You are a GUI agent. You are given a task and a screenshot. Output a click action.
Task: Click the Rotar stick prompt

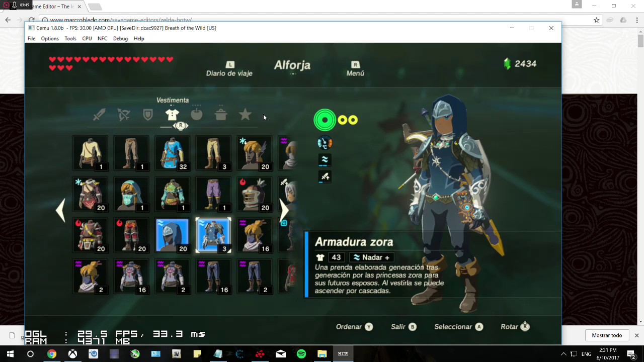point(515,327)
